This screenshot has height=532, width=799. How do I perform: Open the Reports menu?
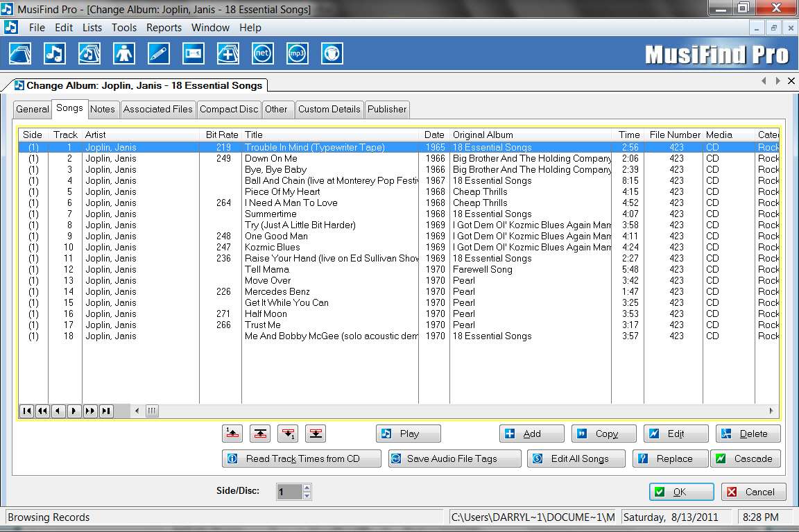(x=164, y=28)
